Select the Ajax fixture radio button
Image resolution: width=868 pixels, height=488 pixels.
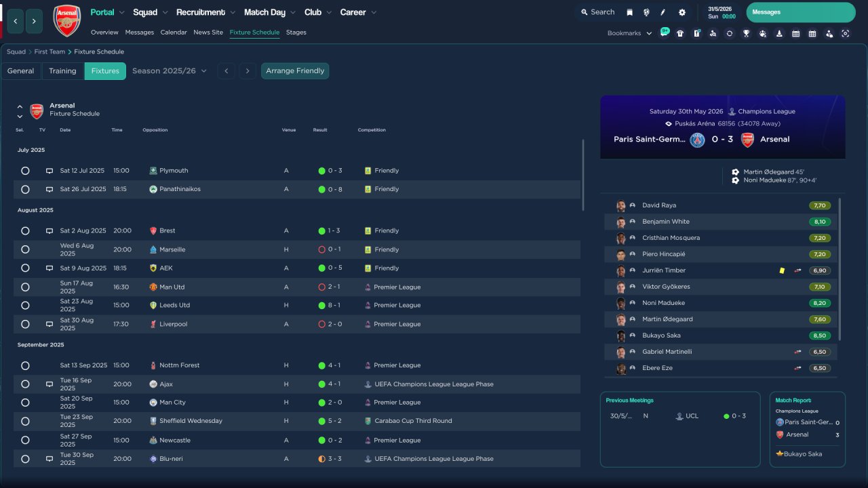(25, 384)
